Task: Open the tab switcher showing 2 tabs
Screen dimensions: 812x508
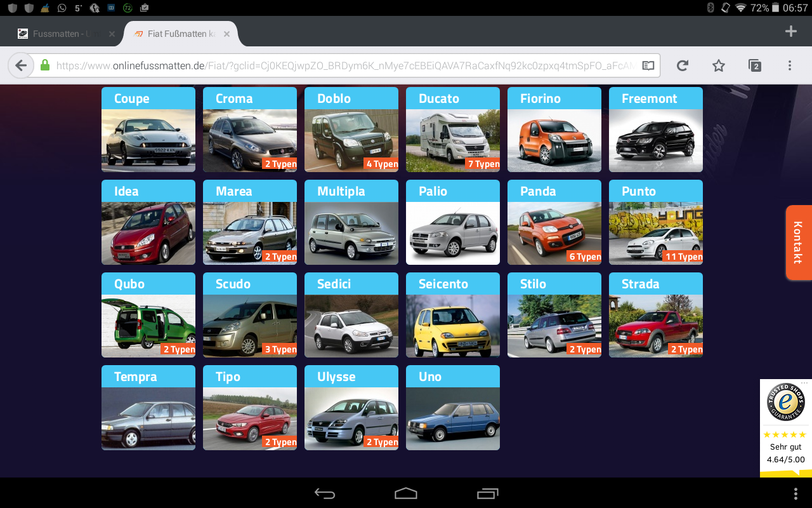Action: (x=754, y=65)
